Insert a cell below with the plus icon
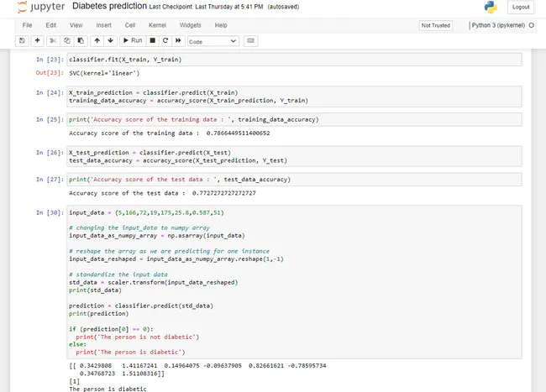546x392 pixels. 37,40
